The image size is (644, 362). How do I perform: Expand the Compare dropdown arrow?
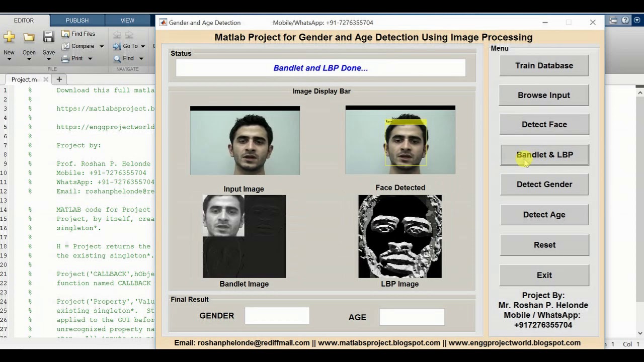pyautogui.click(x=101, y=46)
